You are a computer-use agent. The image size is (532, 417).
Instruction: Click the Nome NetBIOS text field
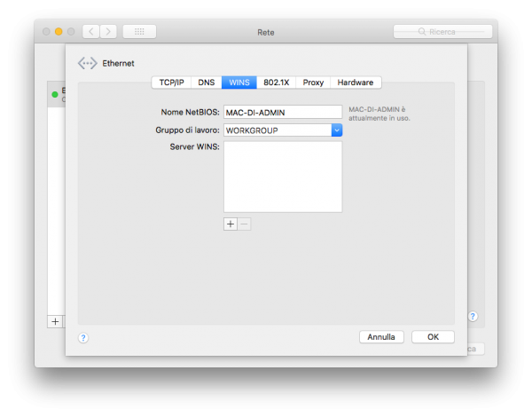click(283, 112)
